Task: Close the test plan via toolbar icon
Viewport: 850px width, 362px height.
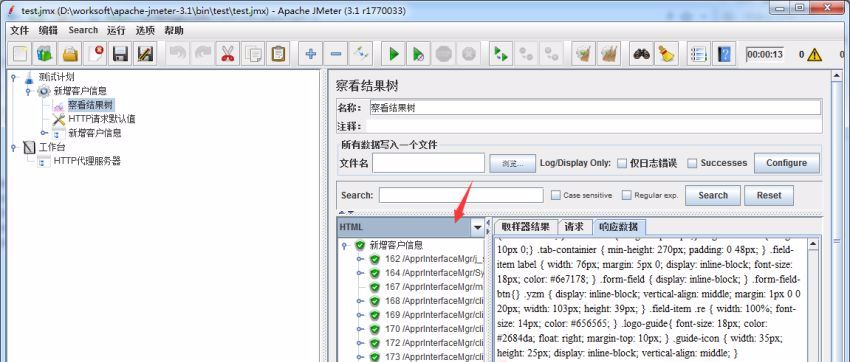Action: [95, 54]
